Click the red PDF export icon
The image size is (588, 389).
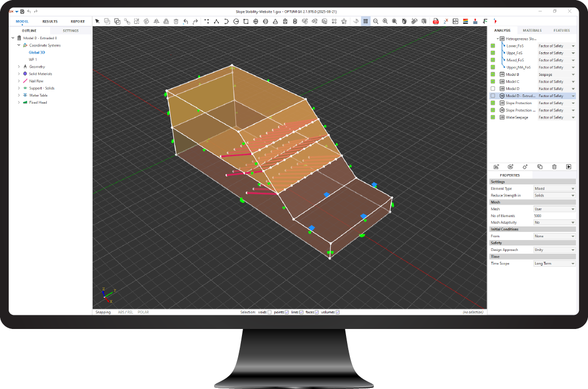coord(436,21)
